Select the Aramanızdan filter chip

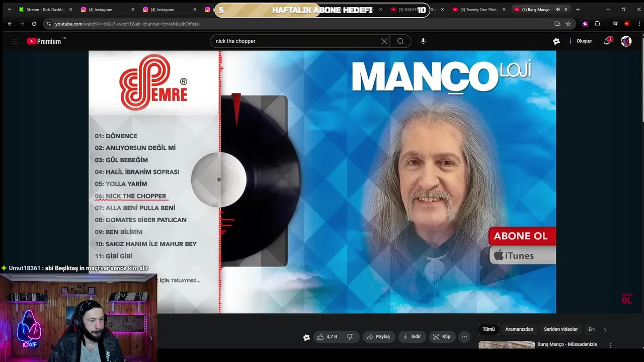point(519,329)
